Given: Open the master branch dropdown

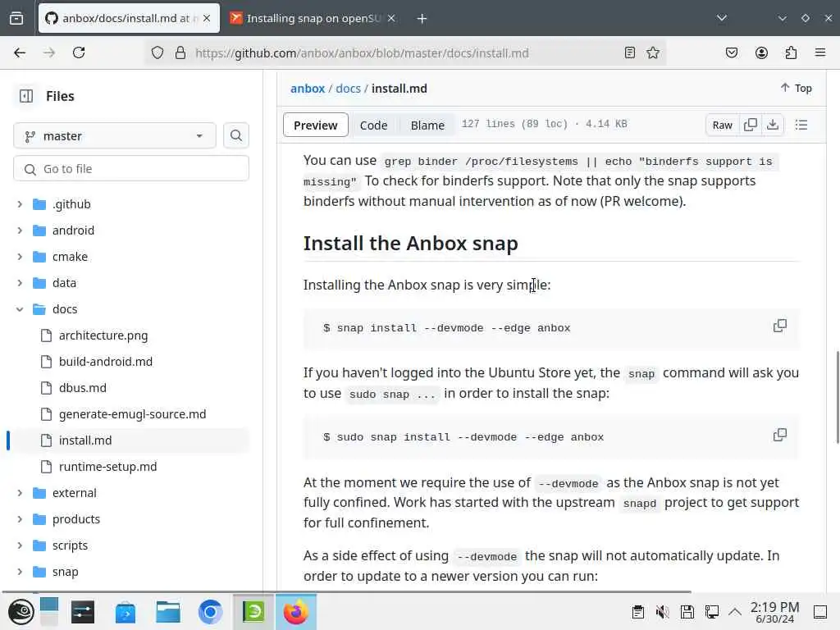Looking at the screenshot, I should click(115, 136).
